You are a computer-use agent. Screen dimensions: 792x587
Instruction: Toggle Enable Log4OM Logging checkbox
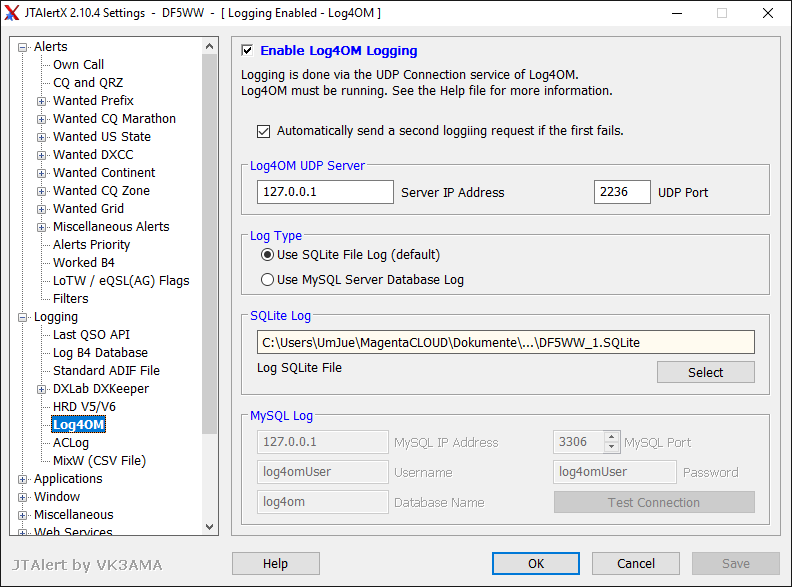click(247, 51)
